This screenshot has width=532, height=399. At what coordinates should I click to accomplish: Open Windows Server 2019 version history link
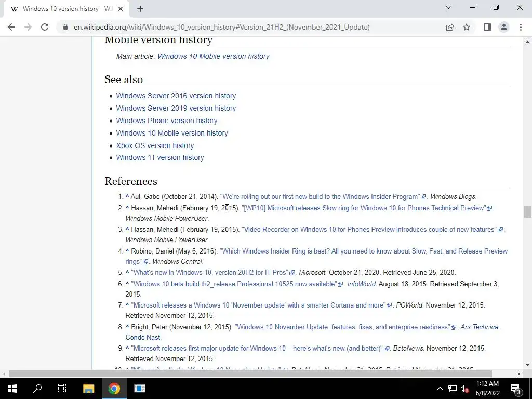tap(176, 108)
